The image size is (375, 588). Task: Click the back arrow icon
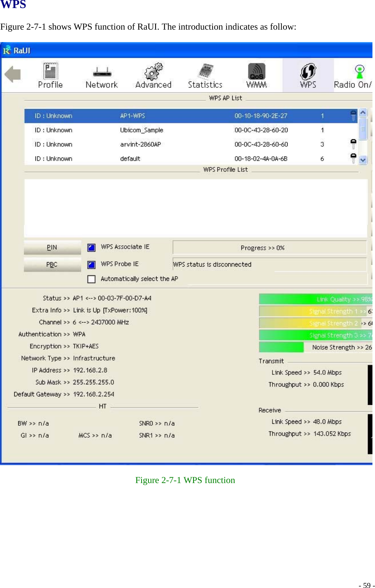(x=13, y=74)
